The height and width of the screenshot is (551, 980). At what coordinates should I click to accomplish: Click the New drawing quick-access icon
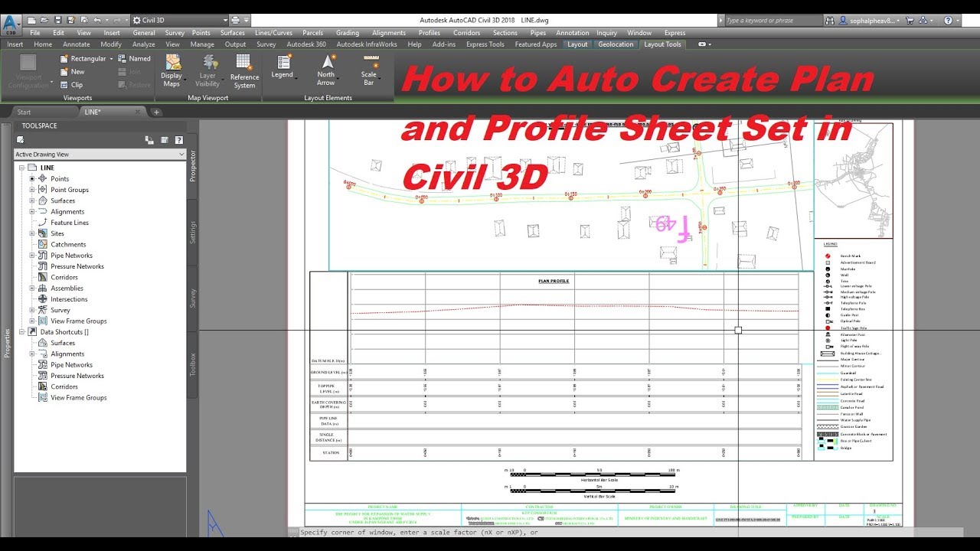[31, 20]
